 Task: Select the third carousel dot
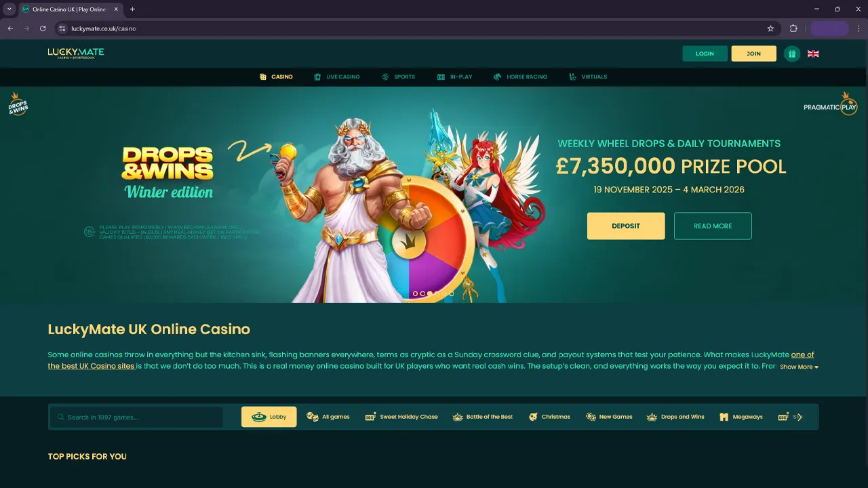coord(430,293)
